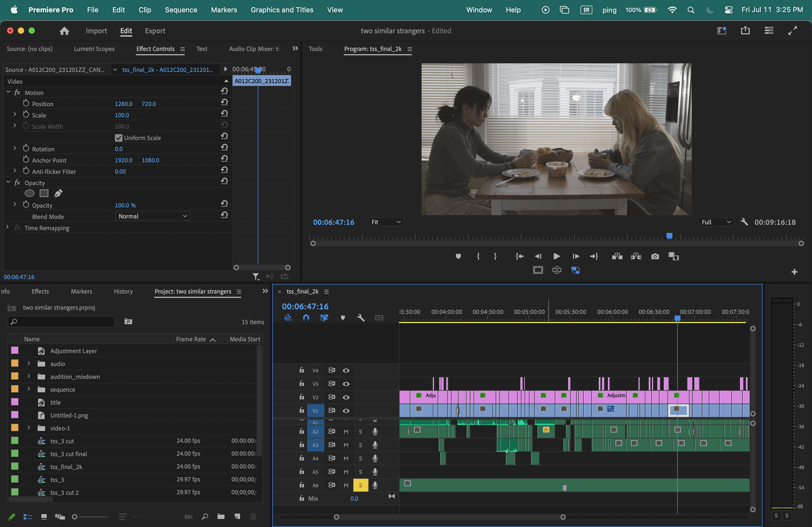Viewport: 812px width, 527px height.
Task: Switch to the Effects panel tab
Action: point(40,291)
